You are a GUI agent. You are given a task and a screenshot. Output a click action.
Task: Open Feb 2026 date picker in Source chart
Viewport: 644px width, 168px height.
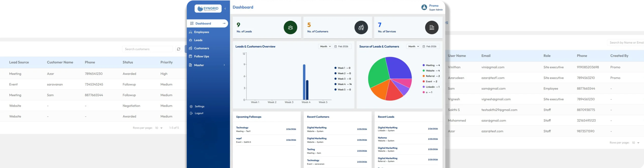(x=430, y=47)
